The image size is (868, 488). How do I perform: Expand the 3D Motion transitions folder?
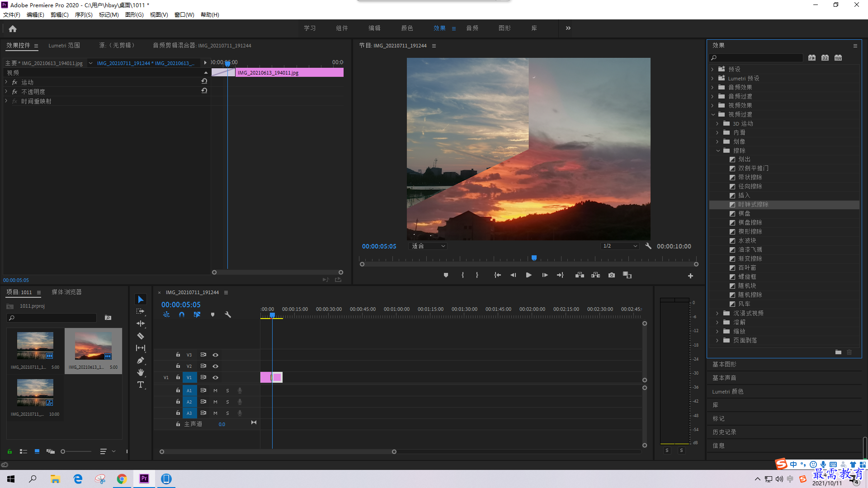coord(718,123)
